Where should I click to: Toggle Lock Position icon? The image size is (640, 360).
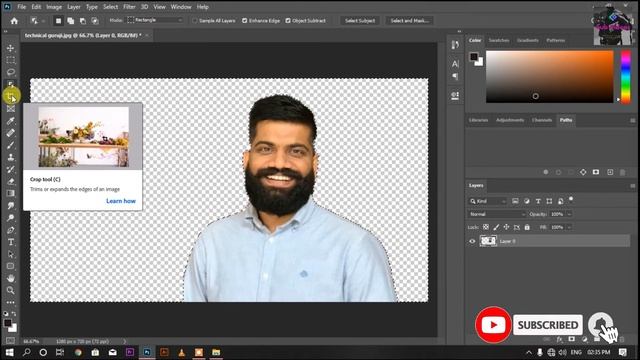506,227
